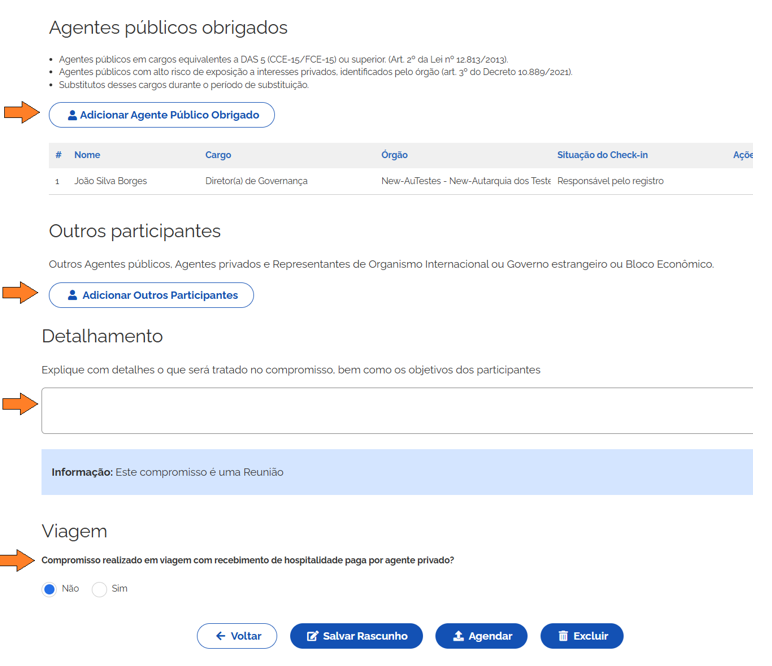Screen dimensions: 772x666
Task: Click the person icon in Adicionar Agente Público Obrigado
Action: tap(72, 116)
